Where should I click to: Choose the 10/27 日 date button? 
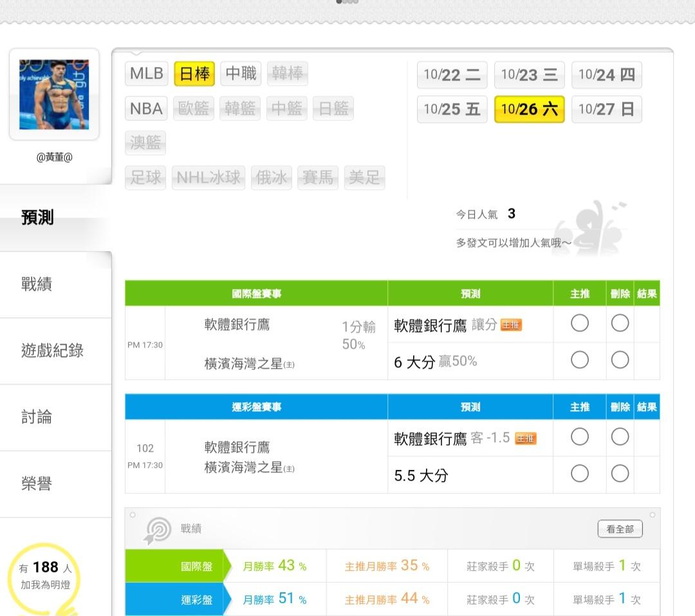tap(607, 109)
